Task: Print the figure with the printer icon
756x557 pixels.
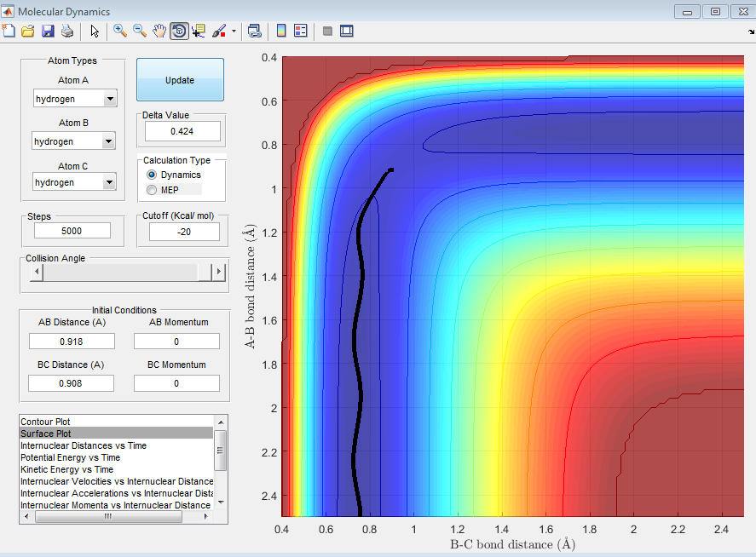Action: [66, 31]
